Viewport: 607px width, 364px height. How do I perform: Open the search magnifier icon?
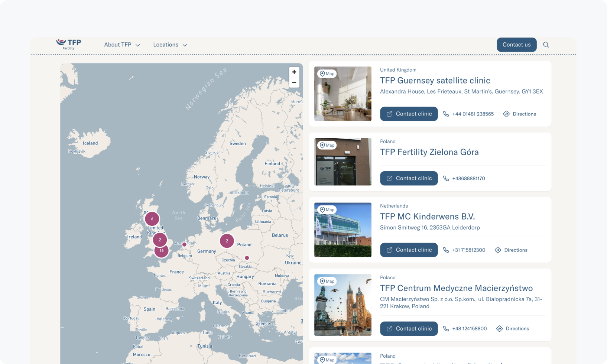[546, 45]
